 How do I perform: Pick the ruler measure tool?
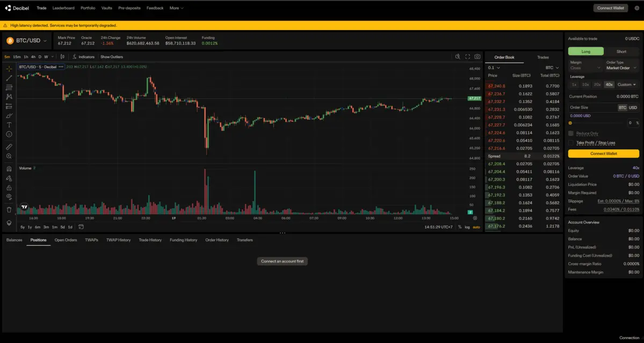pos(9,147)
